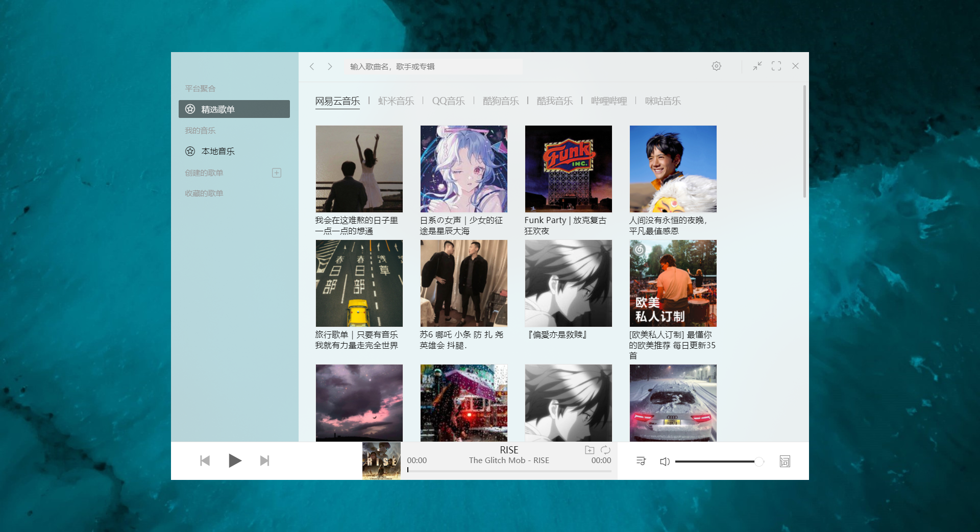This screenshot has width=980, height=532.
Task: Open 本地音乐 in the sidebar
Action: coord(234,151)
